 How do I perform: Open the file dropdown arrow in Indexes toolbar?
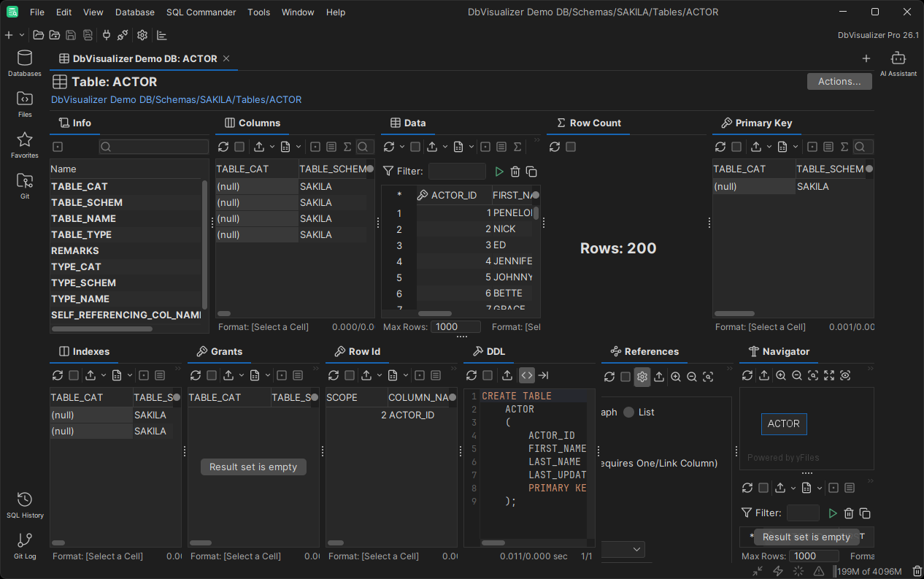[130, 375]
